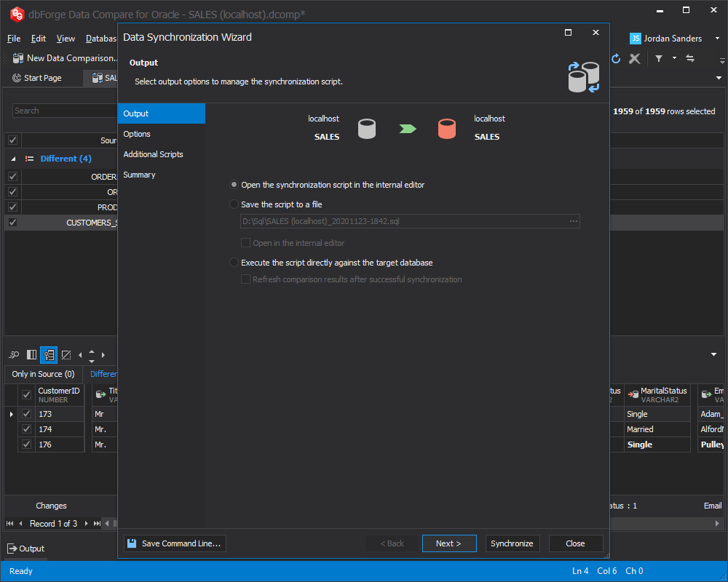
Task: Uncheck the CUSTOMERS_ table row checkbox
Action: (12, 223)
